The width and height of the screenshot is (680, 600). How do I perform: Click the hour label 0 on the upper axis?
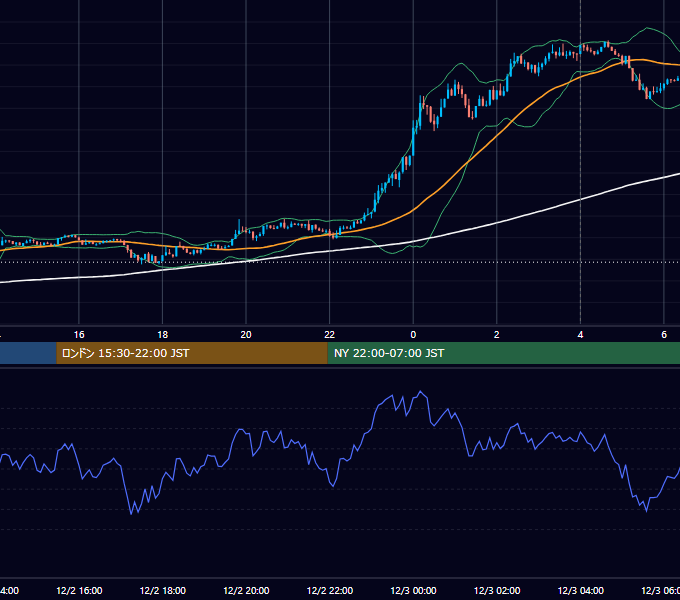tap(413, 335)
